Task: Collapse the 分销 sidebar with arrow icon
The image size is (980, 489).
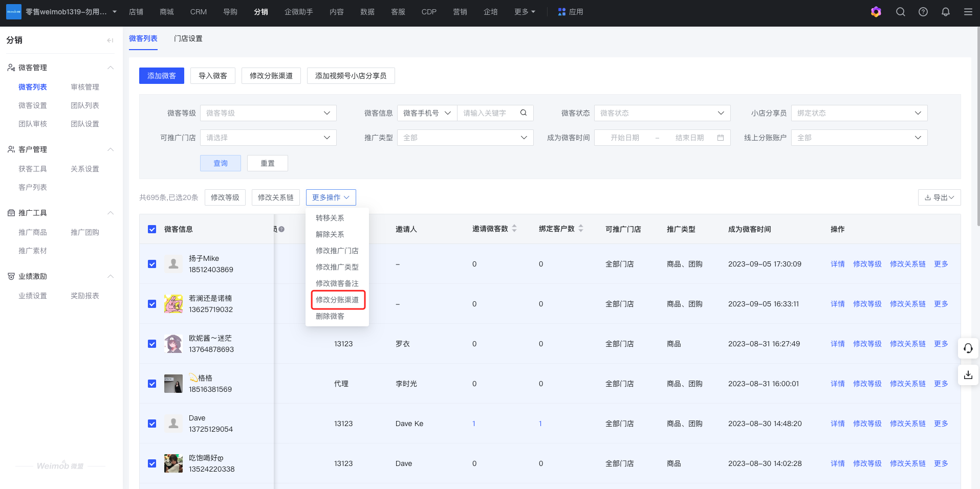Action: click(x=110, y=40)
